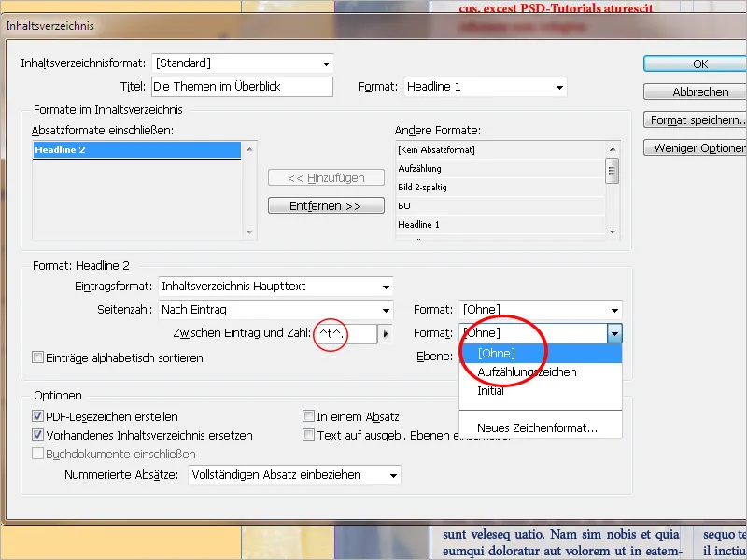Click the open Format dropdown arrow beside Zwischen Eintrag

coord(614,333)
